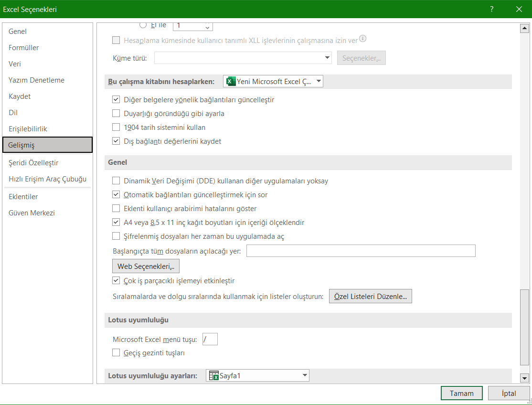
Task: Click the Sayfa1 sheet icon in Lotus dropdown
Action: coord(214,375)
